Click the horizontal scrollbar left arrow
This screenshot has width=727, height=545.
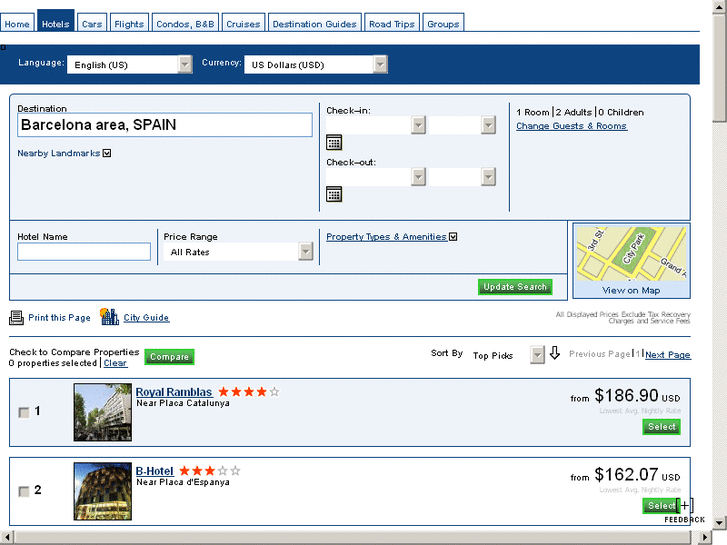click(x=7, y=538)
